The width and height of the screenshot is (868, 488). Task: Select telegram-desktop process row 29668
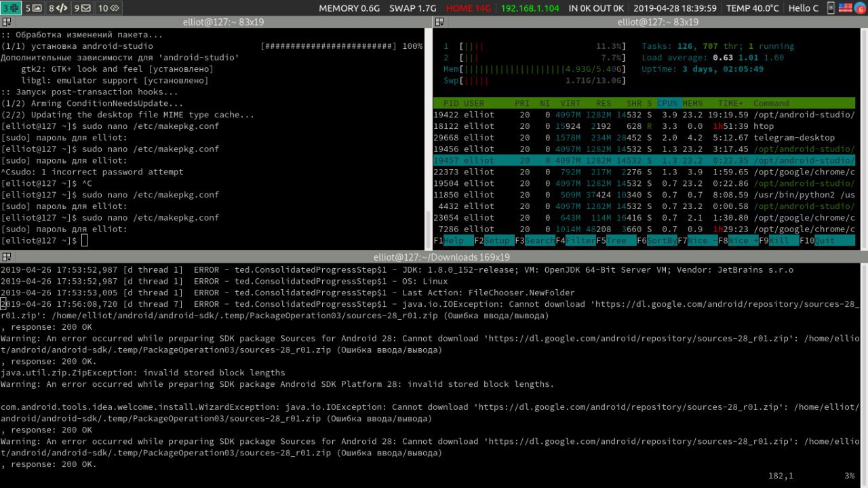pyautogui.click(x=644, y=138)
